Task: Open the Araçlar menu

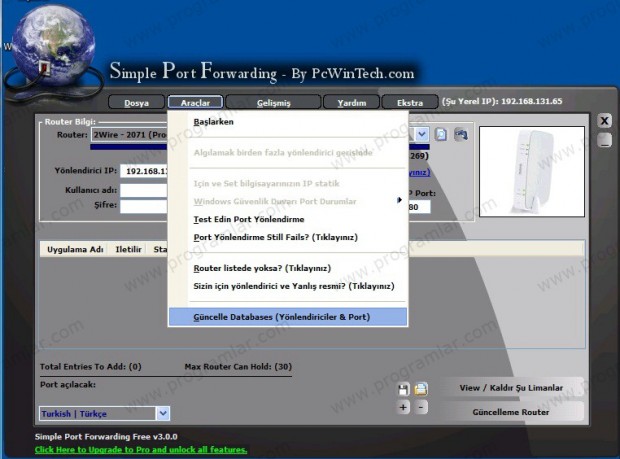Action: click(x=195, y=102)
